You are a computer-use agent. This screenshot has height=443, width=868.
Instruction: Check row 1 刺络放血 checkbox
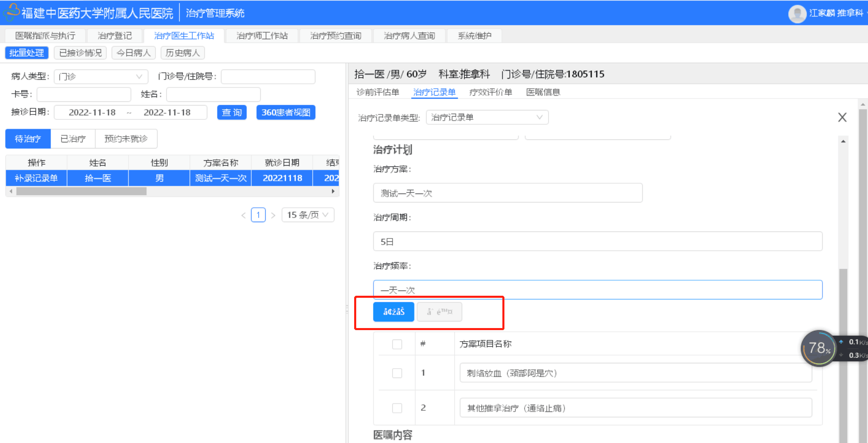tap(397, 373)
